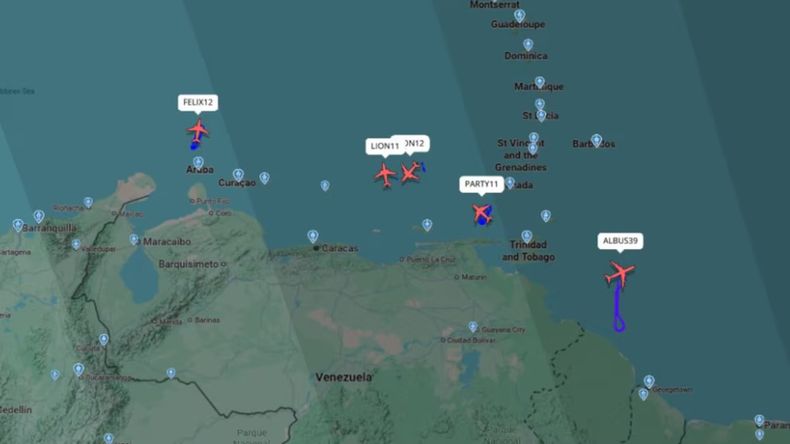Click the airport pin northeast of Trinidad near Tobago
790x444 pixels.
click(x=546, y=216)
